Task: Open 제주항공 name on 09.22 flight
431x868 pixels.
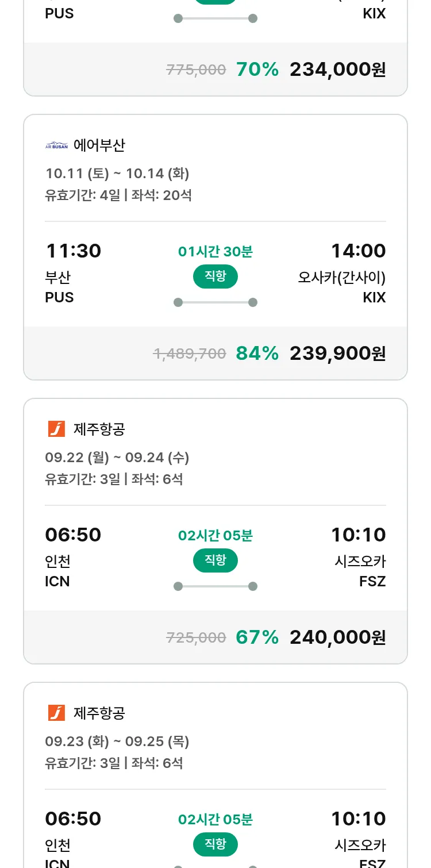Action: [99, 429]
